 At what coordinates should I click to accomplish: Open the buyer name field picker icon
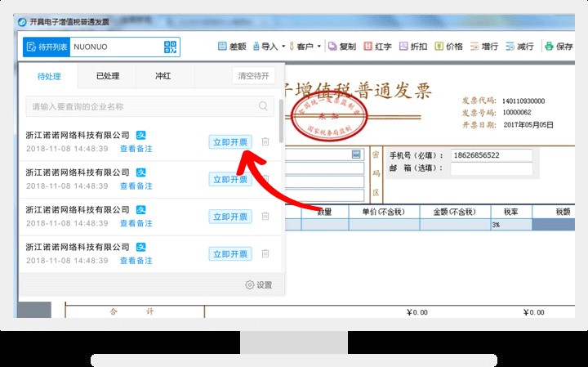(x=356, y=154)
